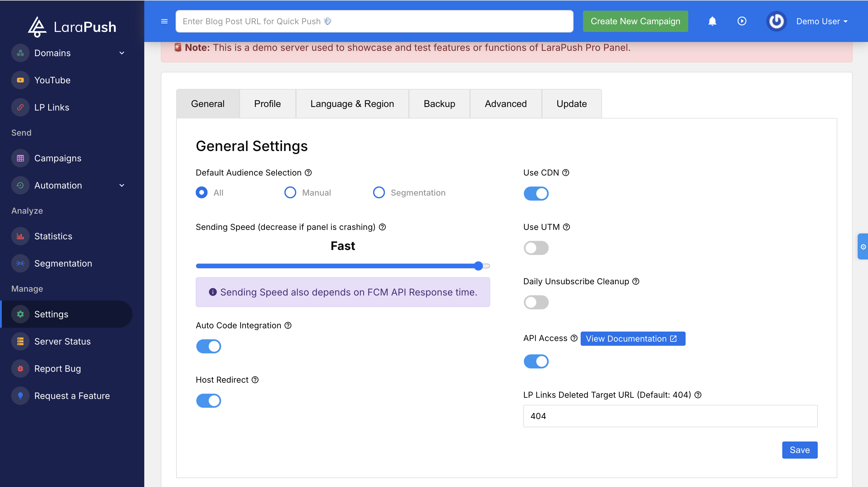This screenshot has height=487, width=868.
Task: Select the Manual audience radio button
Action: click(x=290, y=193)
